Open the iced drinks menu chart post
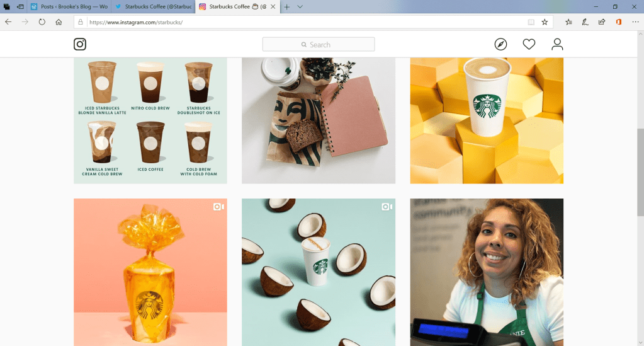This screenshot has width=644, height=346. pyautogui.click(x=150, y=120)
